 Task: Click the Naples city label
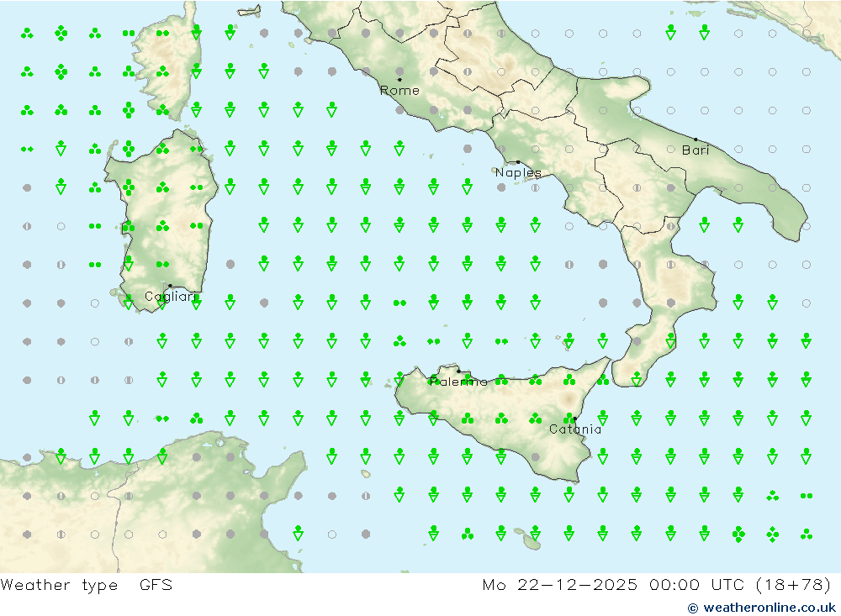(518, 172)
